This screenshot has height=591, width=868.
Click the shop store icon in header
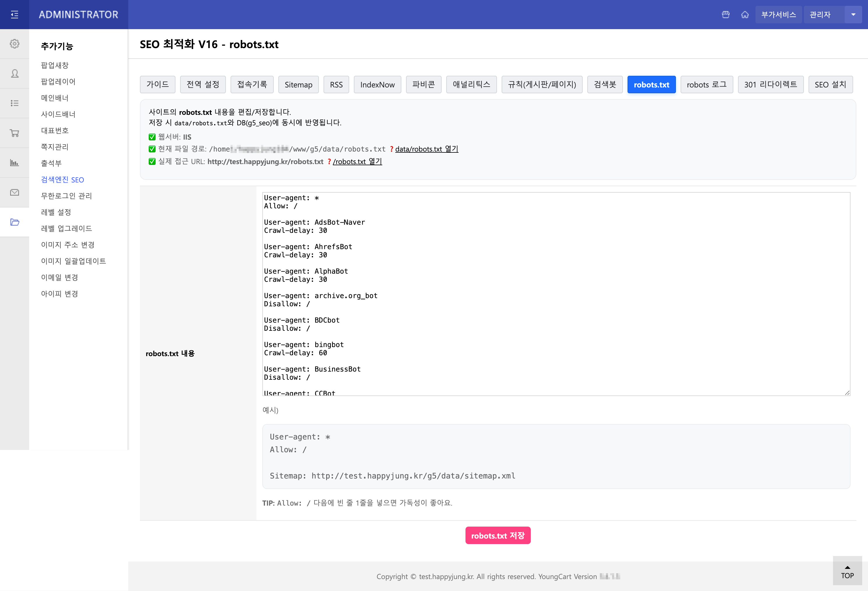[726, 15]
